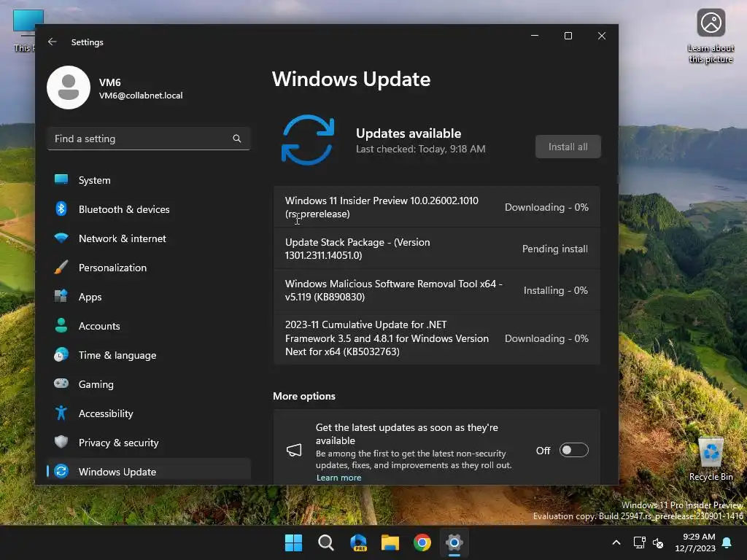747x560 pixels.
Task: Click the Accounts person icon in sidebar
Action: 61,325
